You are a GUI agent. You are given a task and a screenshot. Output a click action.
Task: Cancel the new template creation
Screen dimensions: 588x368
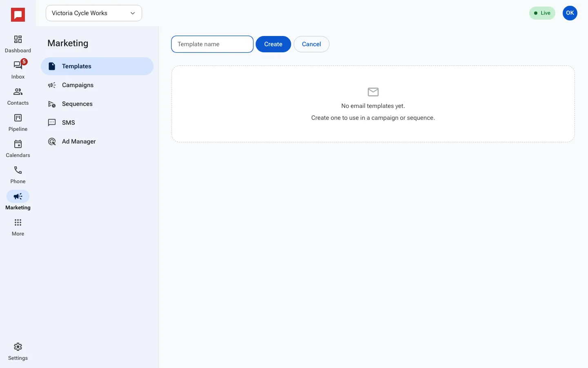point(312,44)
